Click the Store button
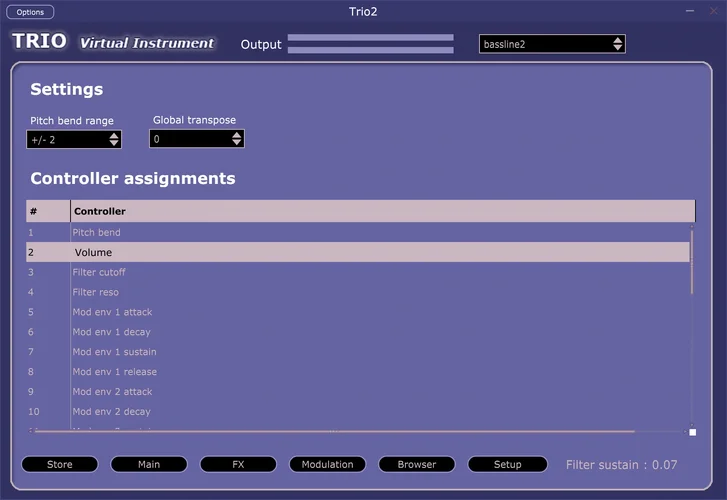 (60, 464)
